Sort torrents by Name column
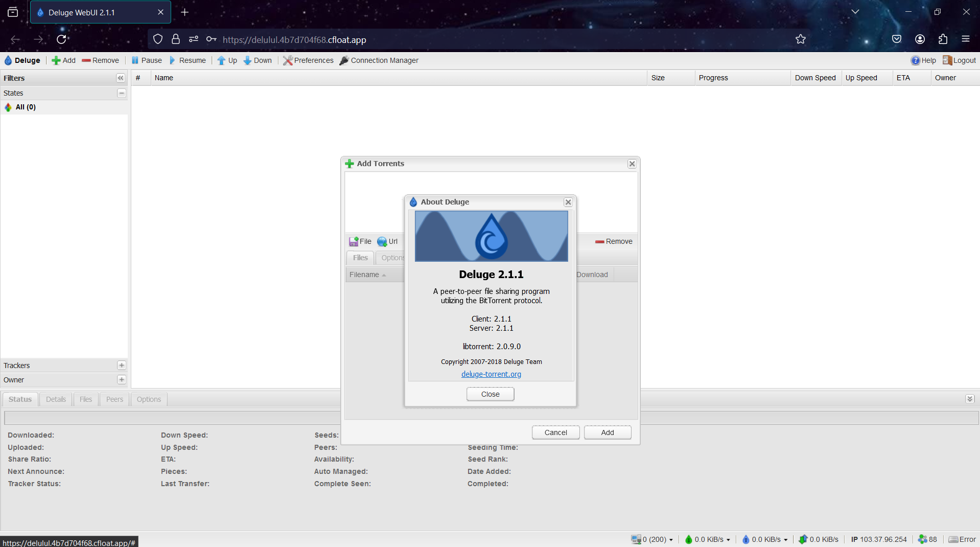 click(399, 78)
